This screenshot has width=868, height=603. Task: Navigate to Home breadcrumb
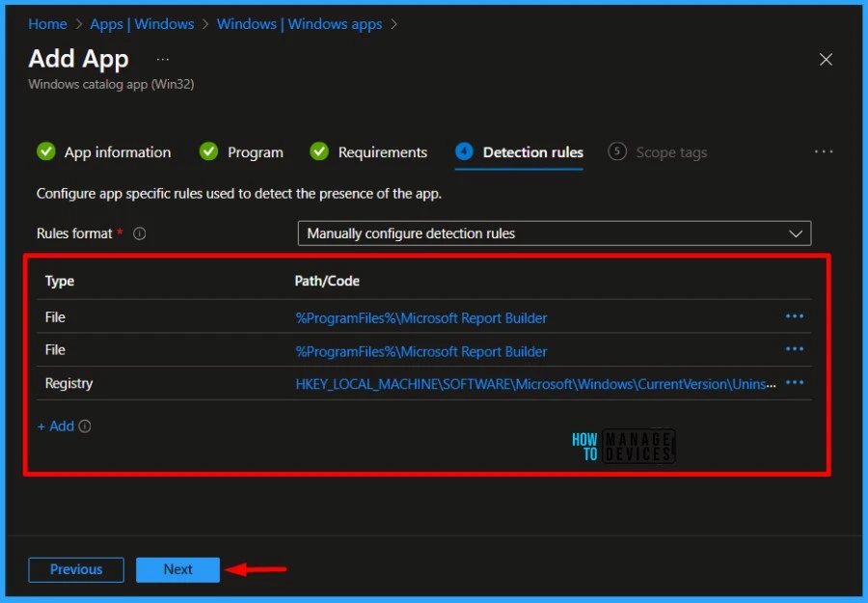click(47, 24)
